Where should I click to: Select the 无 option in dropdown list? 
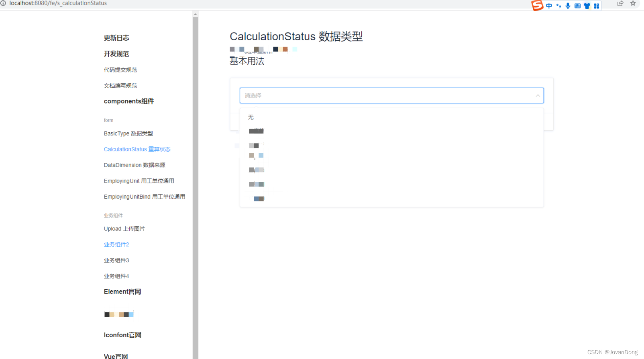391,117
